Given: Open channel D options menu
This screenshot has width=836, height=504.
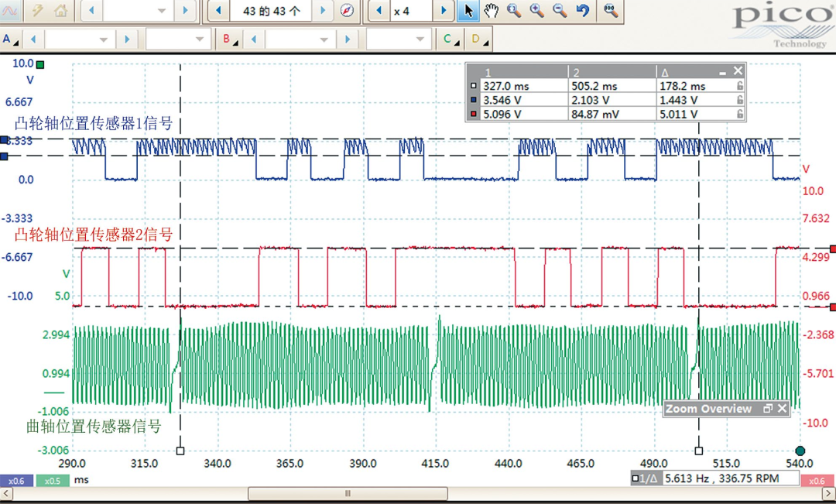Looking at the screenshot, I should pyautogui.click(x=479, y=39).
